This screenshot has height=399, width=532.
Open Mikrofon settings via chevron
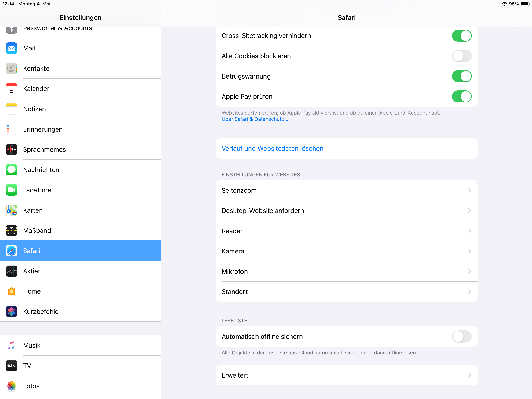[x=469, y=271]
